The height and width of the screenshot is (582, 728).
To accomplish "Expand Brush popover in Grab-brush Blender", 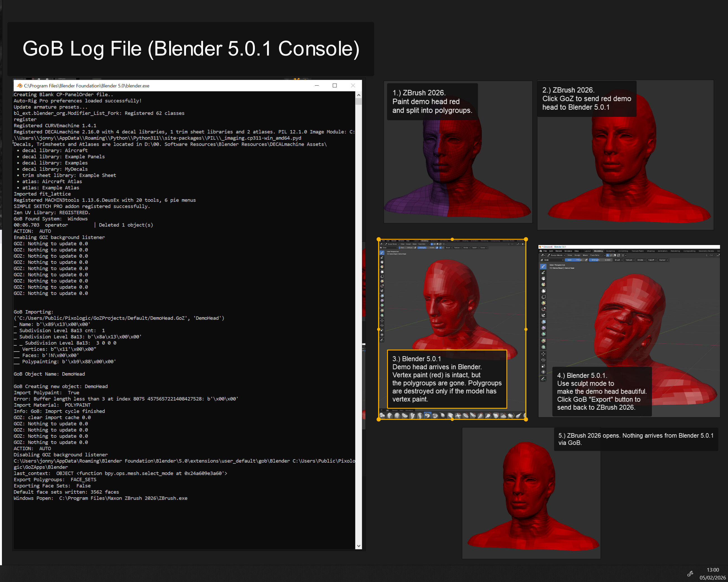I will tap(619, 260).
